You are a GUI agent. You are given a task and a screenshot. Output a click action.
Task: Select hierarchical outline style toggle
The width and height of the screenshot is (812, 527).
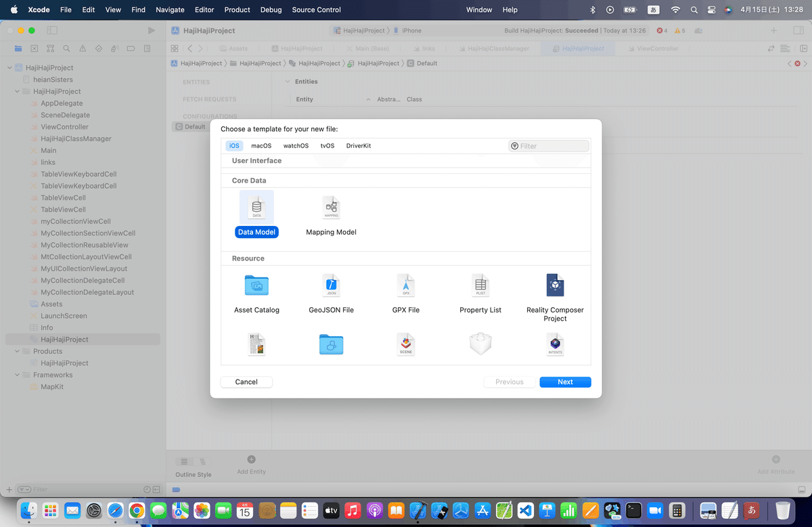point(202,461)
